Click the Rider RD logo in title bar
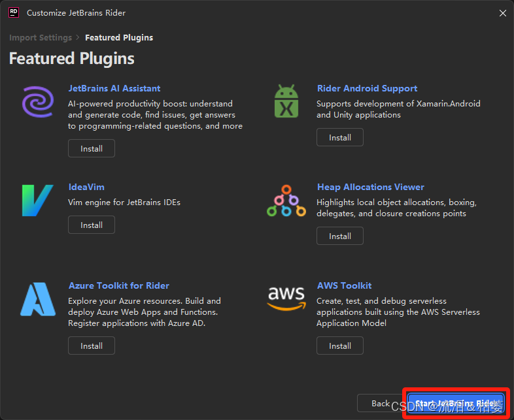The width and height of the screenshot is (514, 420). tap(14, 12)
